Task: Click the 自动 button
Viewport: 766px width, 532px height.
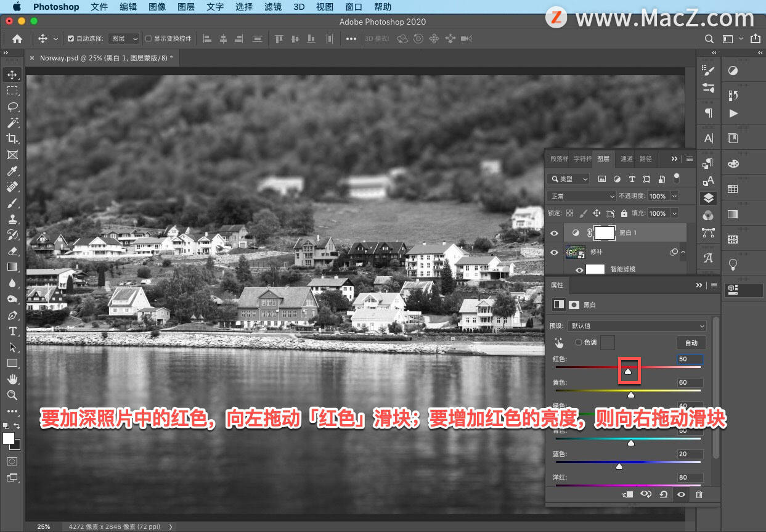Action: click(x=691, y=343)
